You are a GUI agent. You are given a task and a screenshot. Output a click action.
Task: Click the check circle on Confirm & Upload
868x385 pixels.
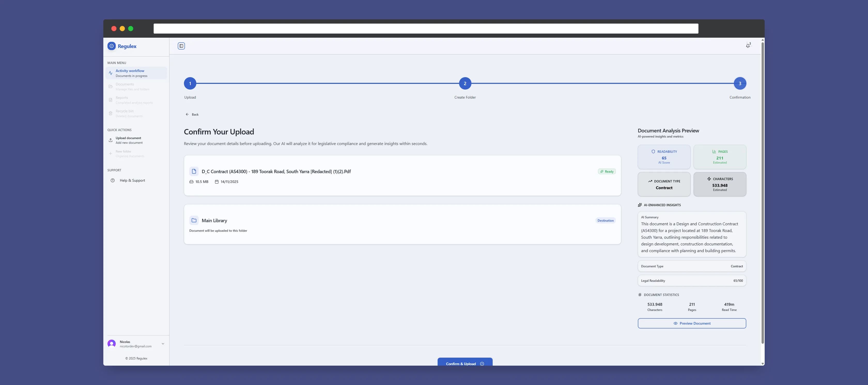point(482,364)
